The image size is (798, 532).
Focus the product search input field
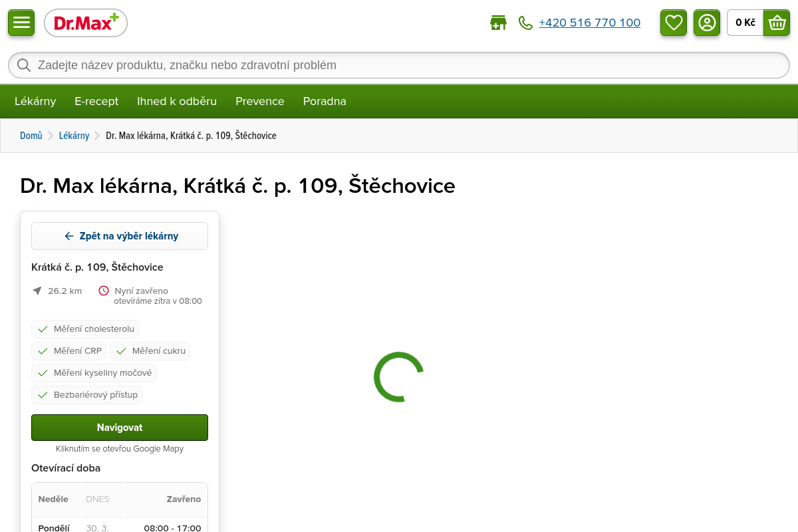pos(399,65)
